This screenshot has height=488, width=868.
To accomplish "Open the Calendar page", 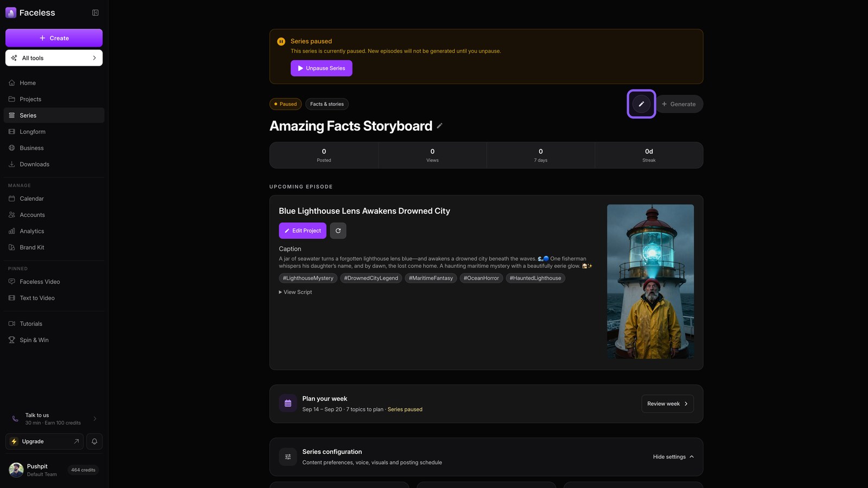I will pos(54,198).
